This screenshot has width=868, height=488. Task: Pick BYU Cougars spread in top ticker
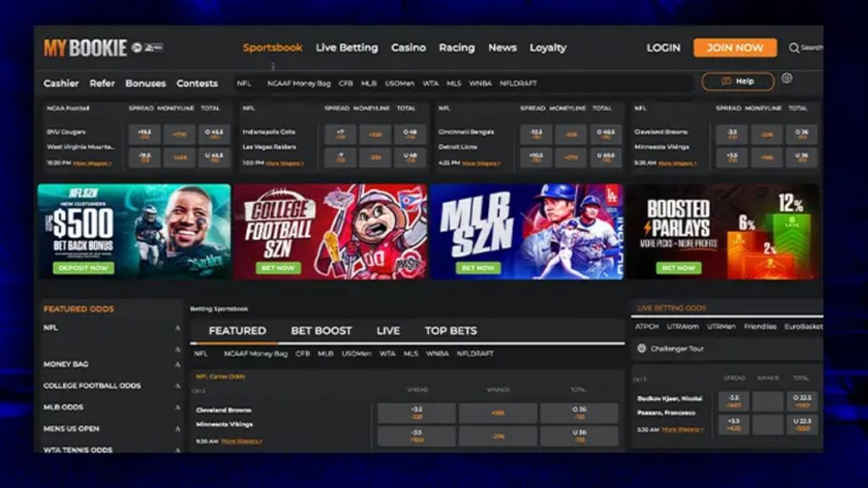coord(144,135)
